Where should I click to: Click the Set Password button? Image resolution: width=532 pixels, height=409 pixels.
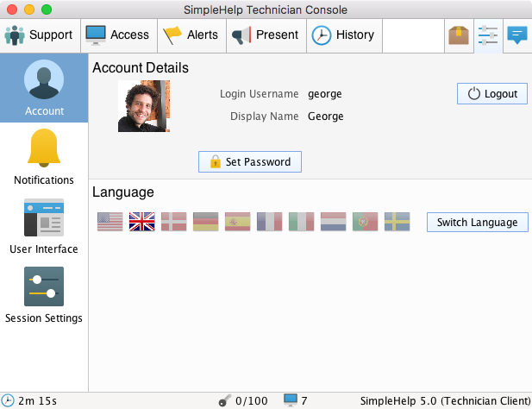[x=250, y=162]
